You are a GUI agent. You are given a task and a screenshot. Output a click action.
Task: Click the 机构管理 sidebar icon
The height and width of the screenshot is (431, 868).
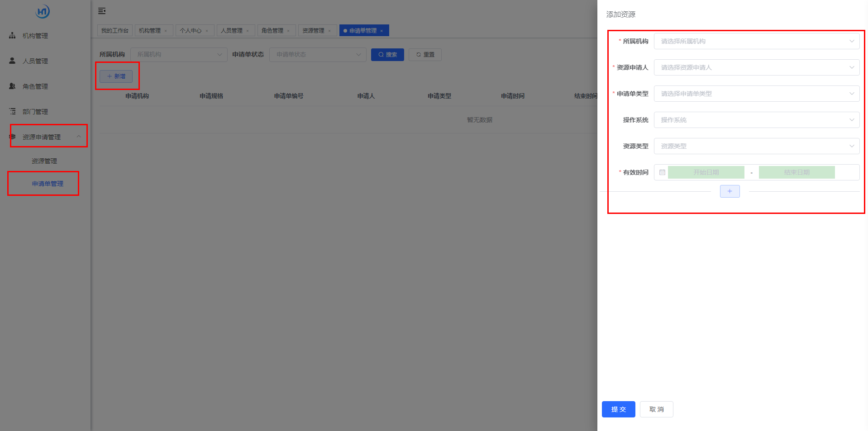tap(12, 35)
